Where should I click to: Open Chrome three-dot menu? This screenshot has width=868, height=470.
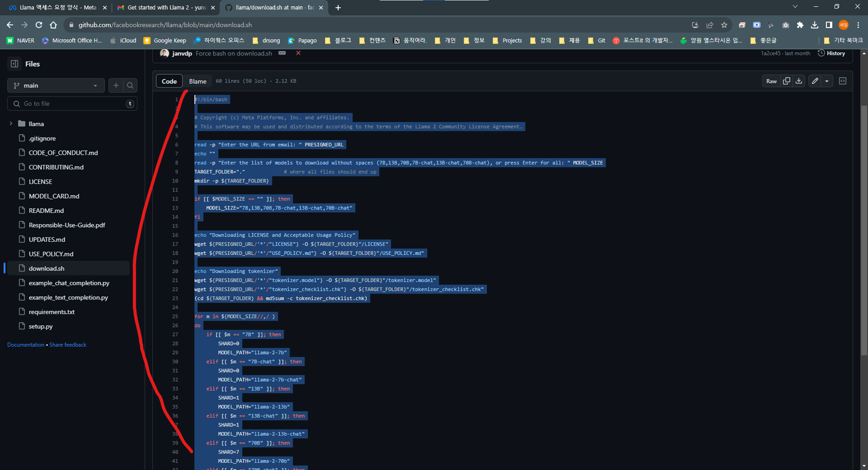(858, 25)
